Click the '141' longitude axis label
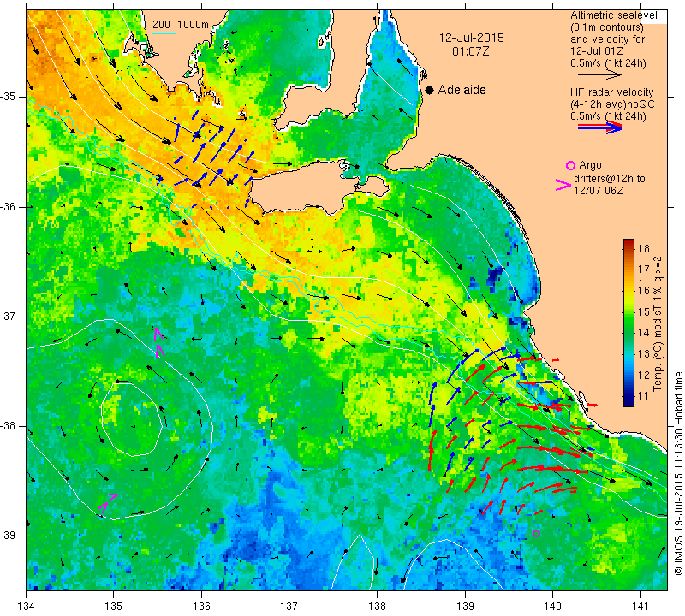Screen dimensions: 685x616 tap(640, 607)
